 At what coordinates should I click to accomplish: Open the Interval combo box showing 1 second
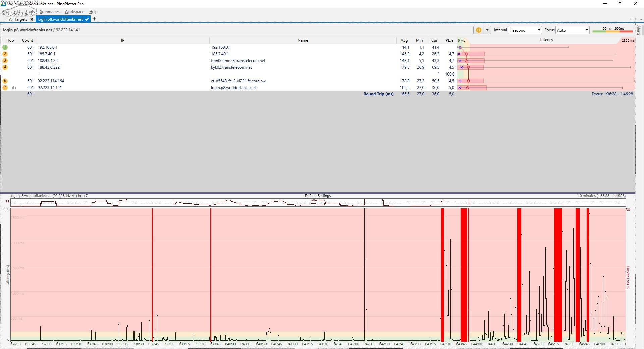coord(525,30)
